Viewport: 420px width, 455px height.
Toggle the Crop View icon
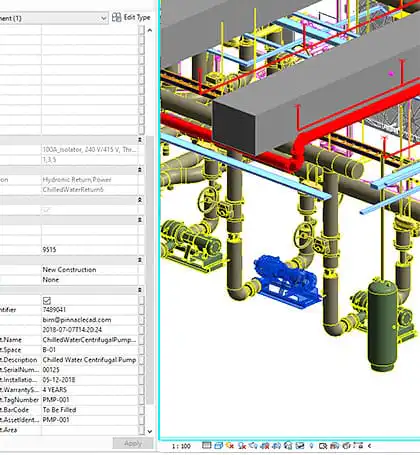pyautogui.click(x=265, y=446)
